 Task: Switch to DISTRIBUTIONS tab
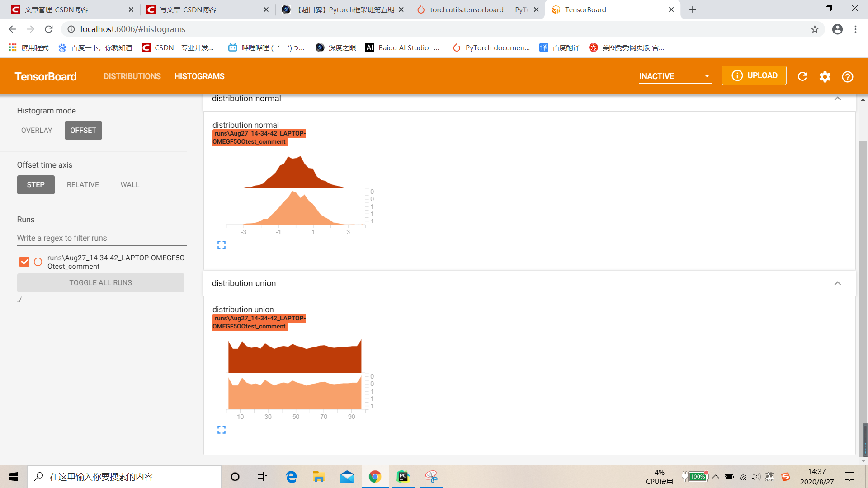(x=132, y=75)
